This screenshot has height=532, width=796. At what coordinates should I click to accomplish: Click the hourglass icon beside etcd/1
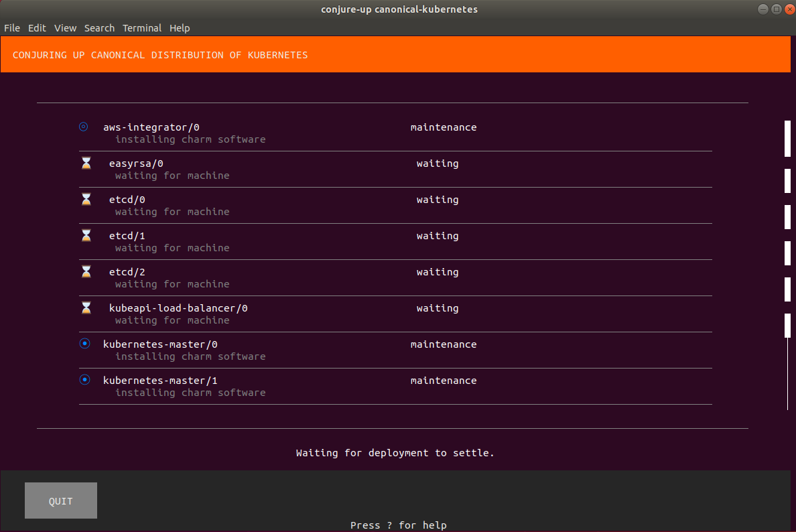(86, 235)
